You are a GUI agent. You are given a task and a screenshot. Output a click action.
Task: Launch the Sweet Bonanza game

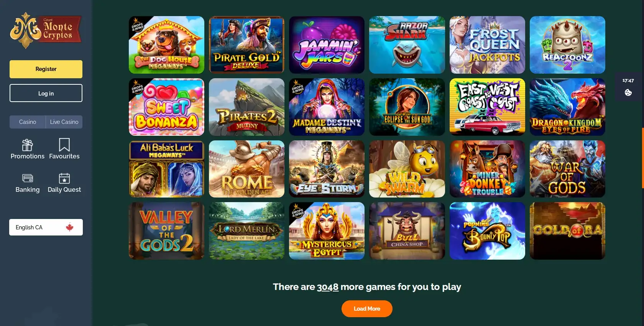click(x=166, y=107)
